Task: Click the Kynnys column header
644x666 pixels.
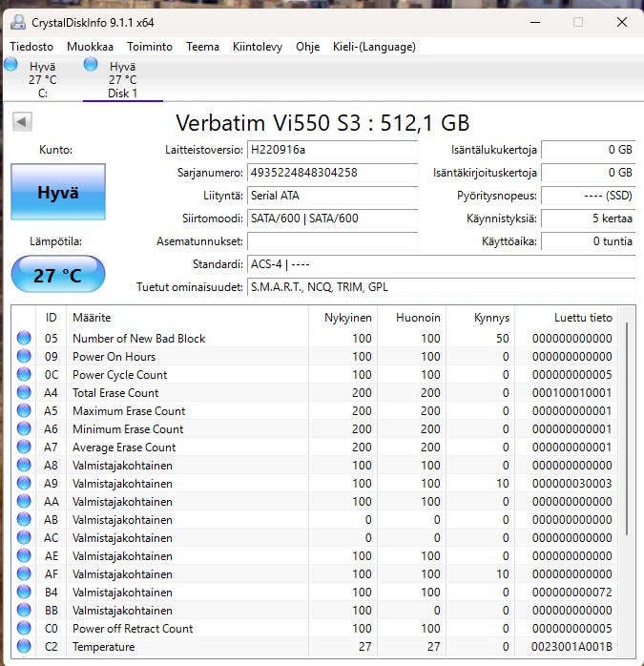Action: 481,318
